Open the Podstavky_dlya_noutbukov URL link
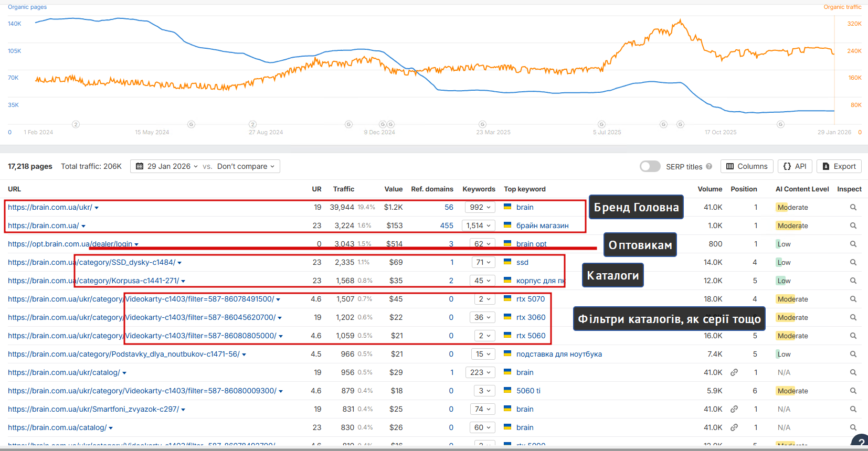868x451 pixels. click(x=124, y=354)
